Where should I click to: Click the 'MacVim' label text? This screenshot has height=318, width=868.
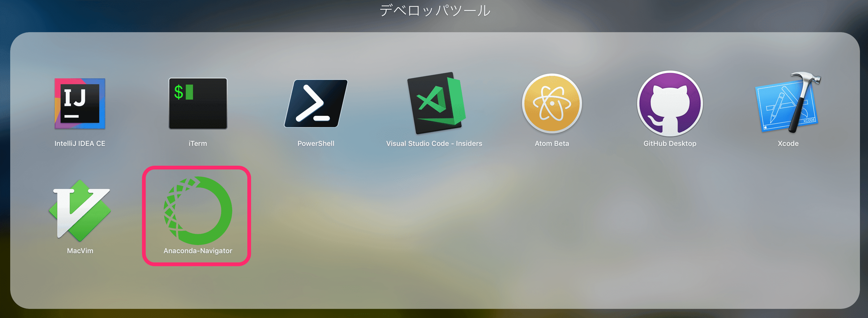coord(80,251)
